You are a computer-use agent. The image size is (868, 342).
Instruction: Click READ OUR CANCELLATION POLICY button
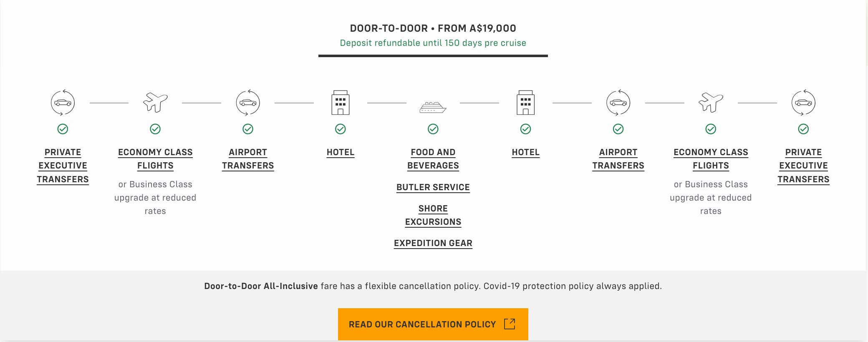[x=433, y=324]
